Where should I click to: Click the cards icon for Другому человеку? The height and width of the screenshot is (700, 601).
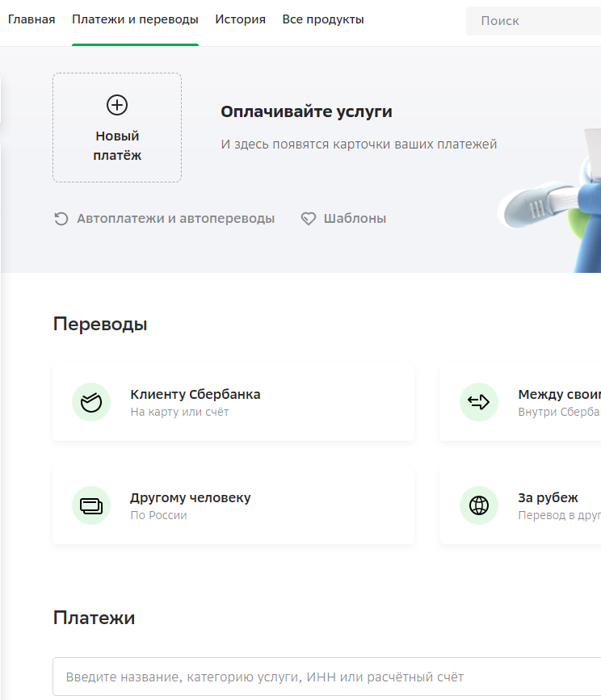[x=91, y=505]
